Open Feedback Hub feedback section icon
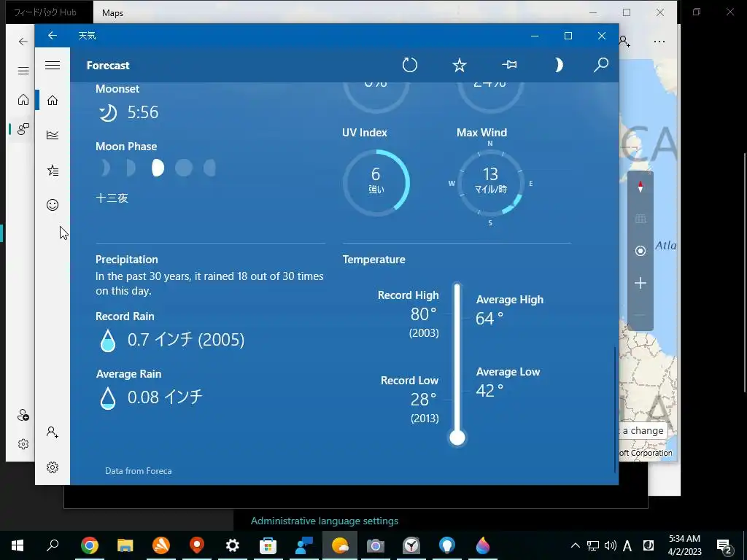Image resolution: width=747 pixels, height=560 pixels. [x=23, y=128]
